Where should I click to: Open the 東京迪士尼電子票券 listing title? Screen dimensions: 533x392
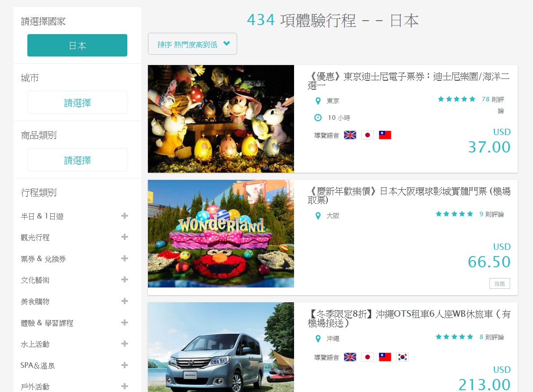pyautogui.click(x=408, y=81)
